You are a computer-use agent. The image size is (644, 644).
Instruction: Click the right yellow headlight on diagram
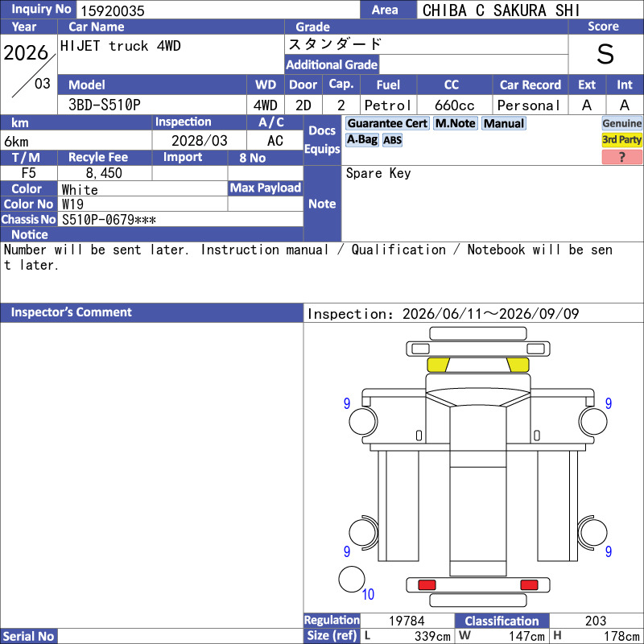[x=518, y=365]
